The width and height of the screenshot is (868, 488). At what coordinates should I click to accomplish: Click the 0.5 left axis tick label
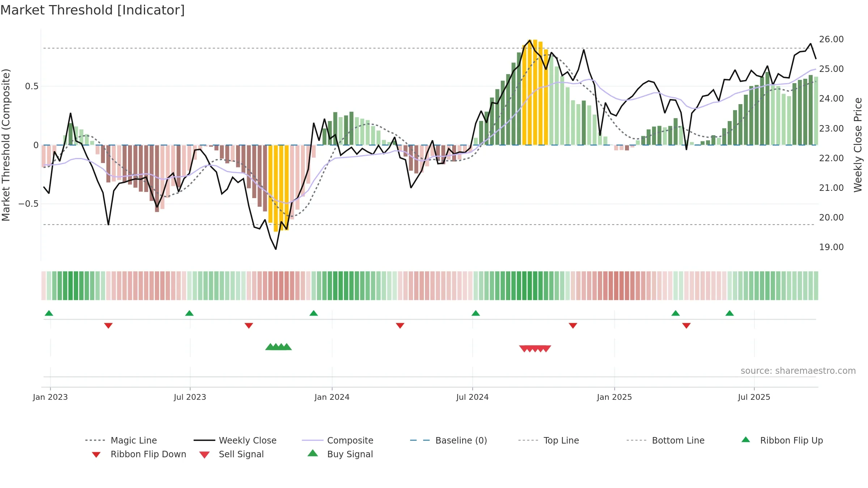[x=32, y=86]
